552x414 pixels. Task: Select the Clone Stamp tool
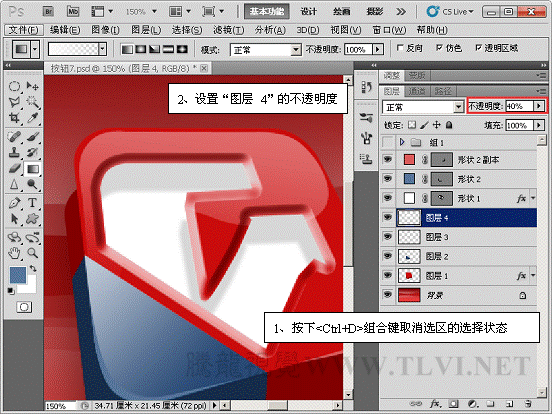pos(14,152)
